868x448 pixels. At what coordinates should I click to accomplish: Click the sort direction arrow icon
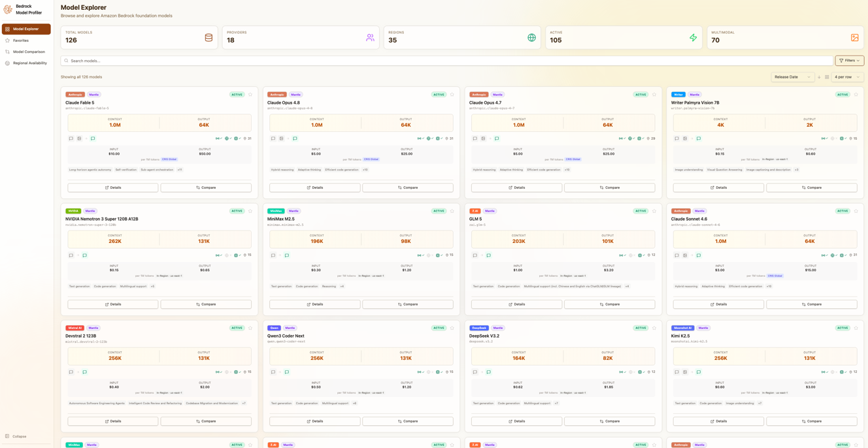point(820,77)
